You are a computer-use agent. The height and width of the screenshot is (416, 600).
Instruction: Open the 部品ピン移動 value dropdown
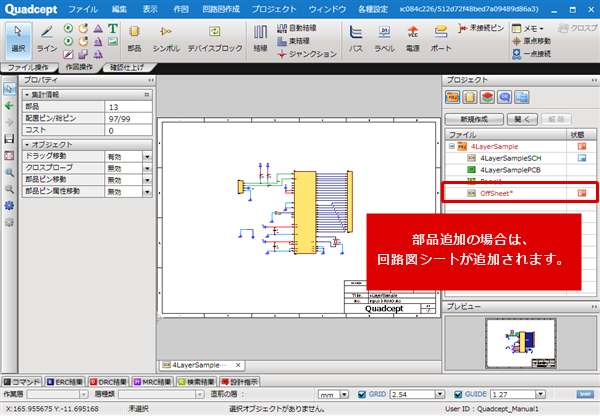pyautogui.click(x=147, y=180)
